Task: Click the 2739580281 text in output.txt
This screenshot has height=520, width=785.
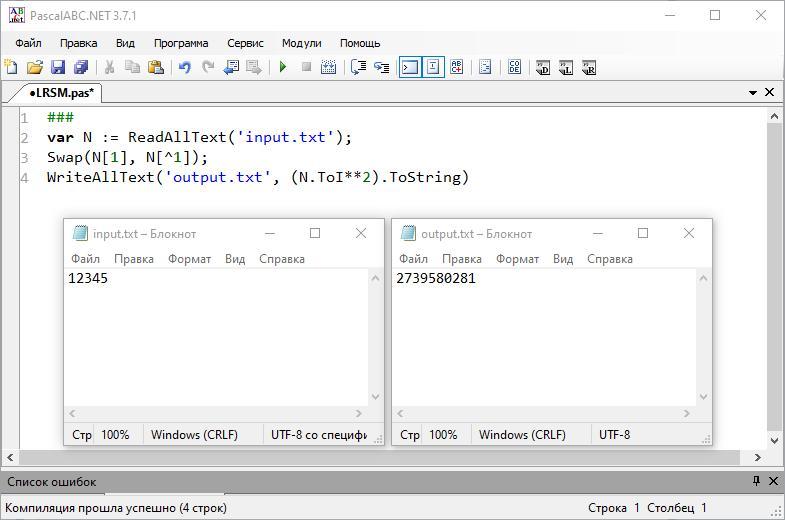Action: point(436,278)
